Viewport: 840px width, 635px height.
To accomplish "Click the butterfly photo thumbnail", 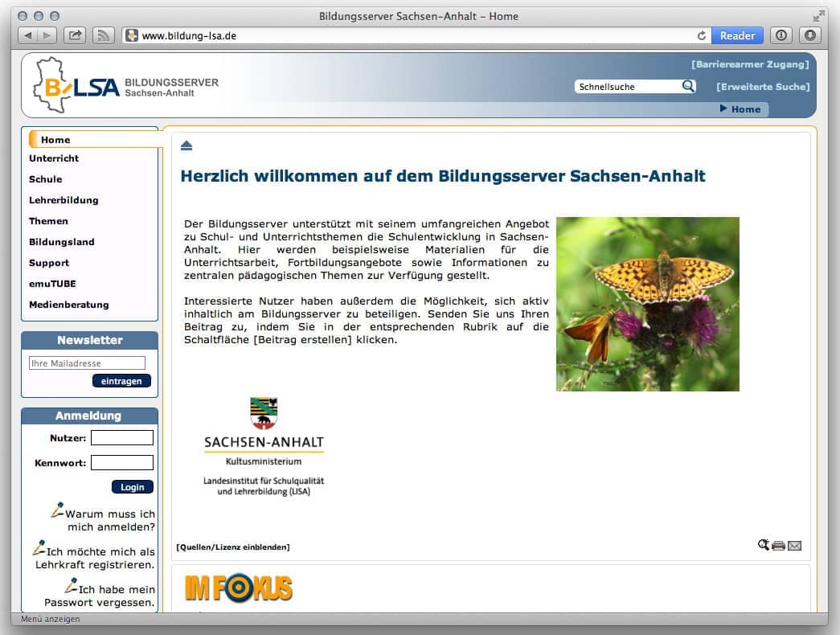I will click(647, 304).
